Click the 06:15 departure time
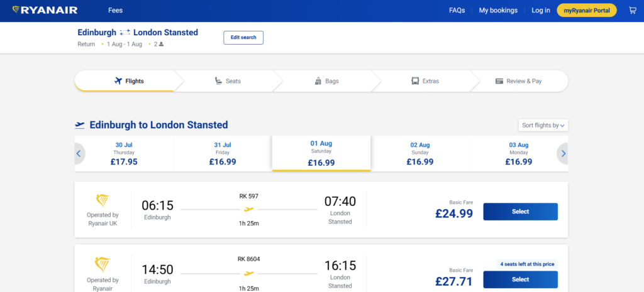This screenshot has height=292, width=644. click(157, 205)
